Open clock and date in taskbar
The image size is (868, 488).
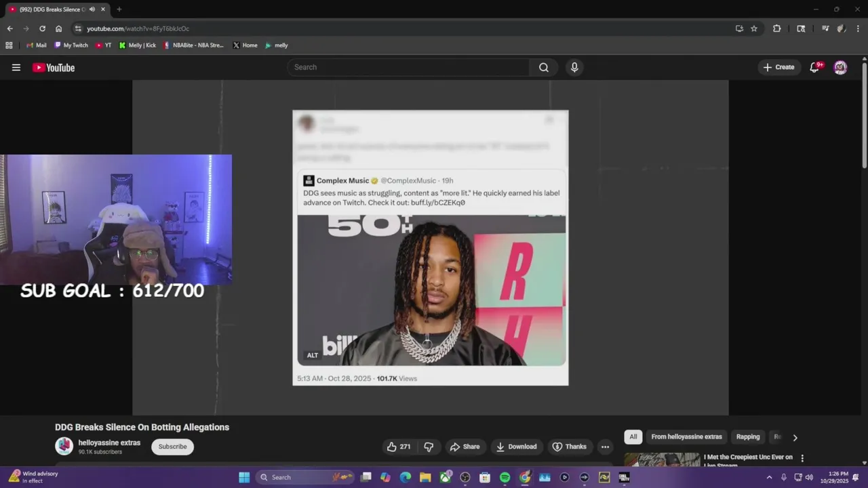(x=834, y=477)
